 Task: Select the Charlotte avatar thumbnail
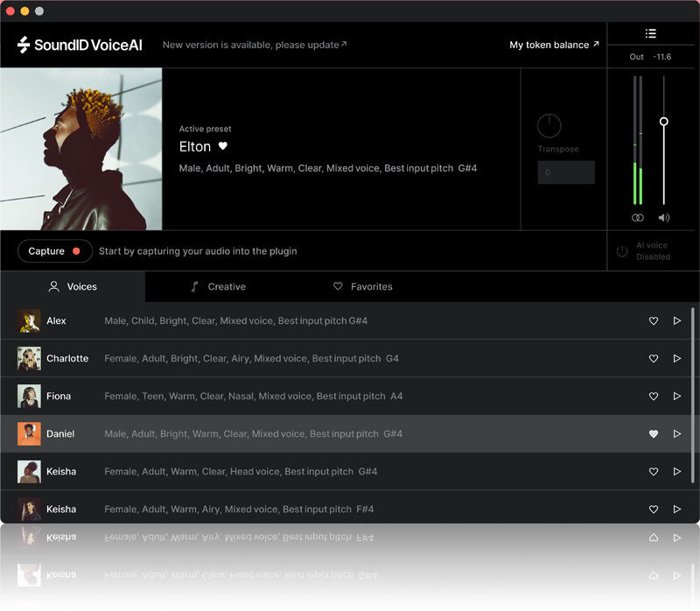[x=29, y=358]
